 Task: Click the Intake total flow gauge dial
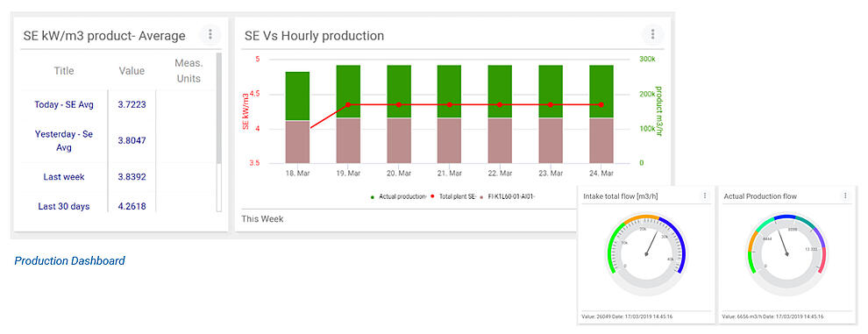pyautogui.click(x=646, y=253)
